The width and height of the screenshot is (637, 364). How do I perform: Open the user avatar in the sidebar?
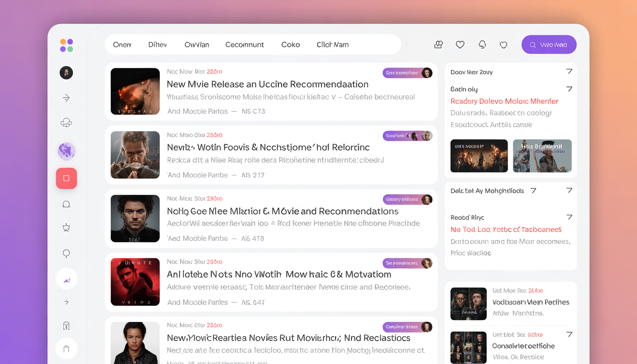click(x=66, y=73)
